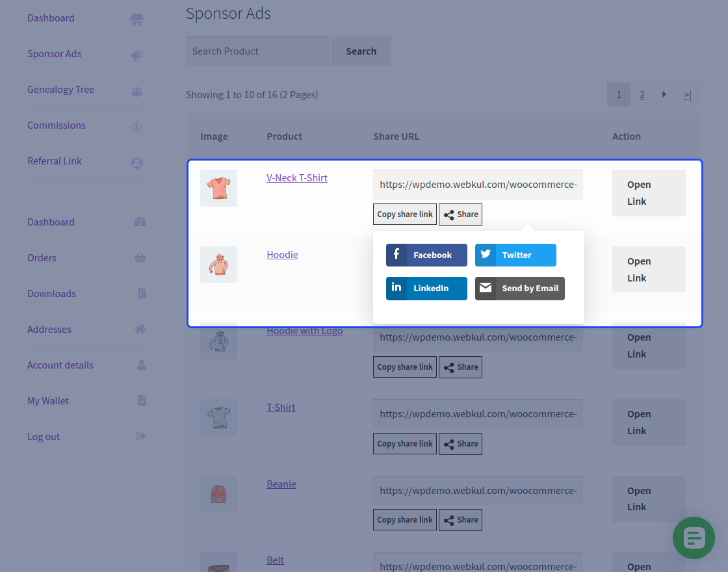Screen dimensions: 728x572
Task: Open Share options for Beanie
Action: pyautogui.click(x=460, y=520)
